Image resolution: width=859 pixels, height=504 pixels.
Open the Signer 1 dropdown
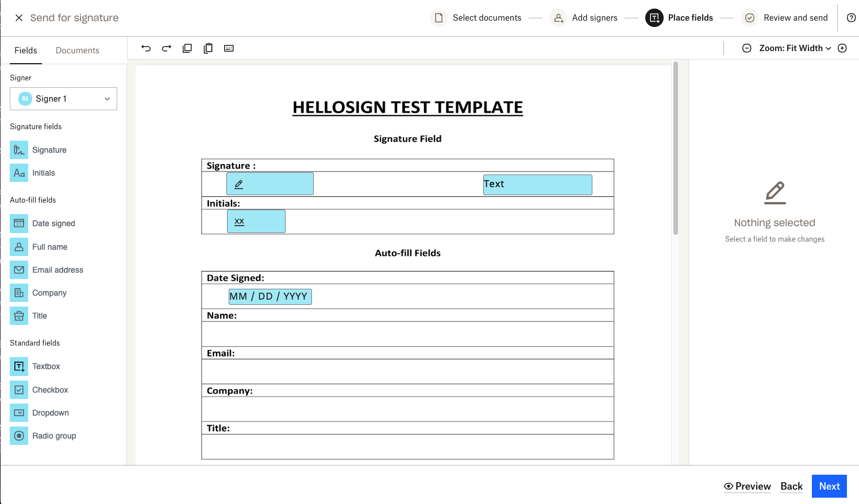tap(63, 99)
